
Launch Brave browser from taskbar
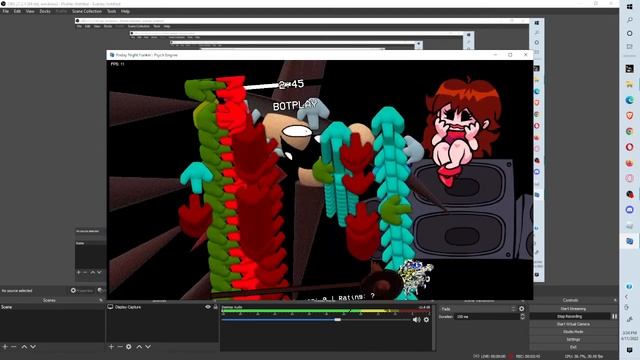coord(629,116)
